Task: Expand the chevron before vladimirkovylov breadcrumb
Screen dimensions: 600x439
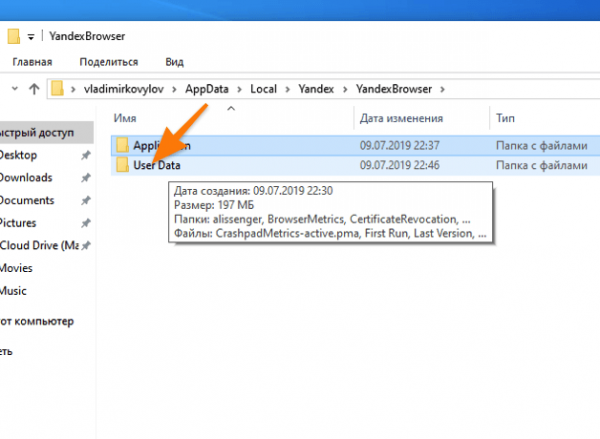Action: coord(73,90)
